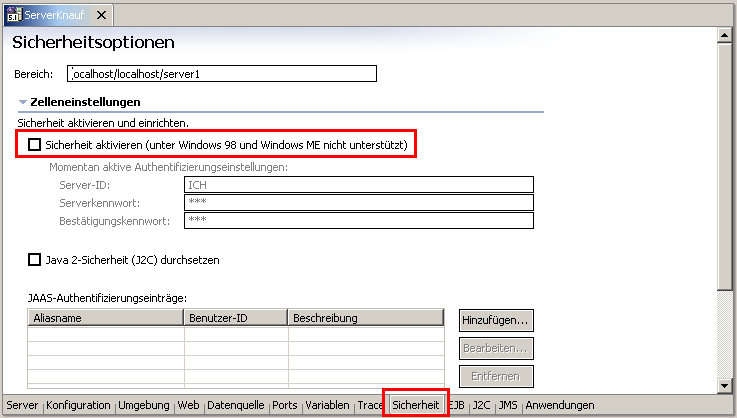Switch to the Variablen tab
Viewport: 737px width, 418px height.
click(x=327, y=405)
